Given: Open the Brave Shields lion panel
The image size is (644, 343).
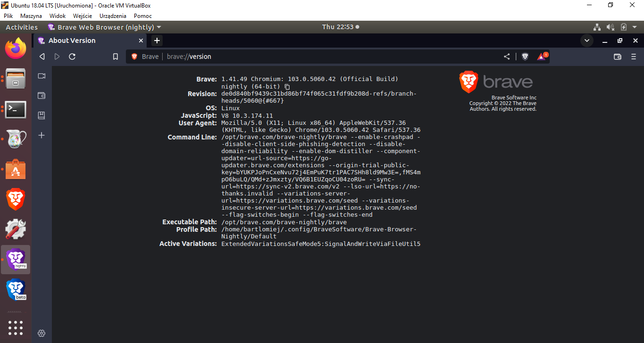Looking at the screenshot, I should pyautogui.click(x=525, y=56).
